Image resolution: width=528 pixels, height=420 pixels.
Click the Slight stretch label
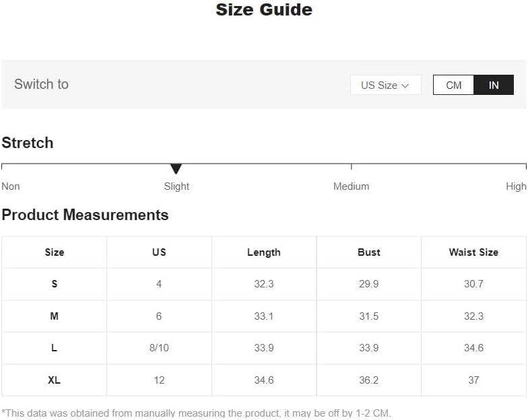pyautogui.click(x=176, y=186)
